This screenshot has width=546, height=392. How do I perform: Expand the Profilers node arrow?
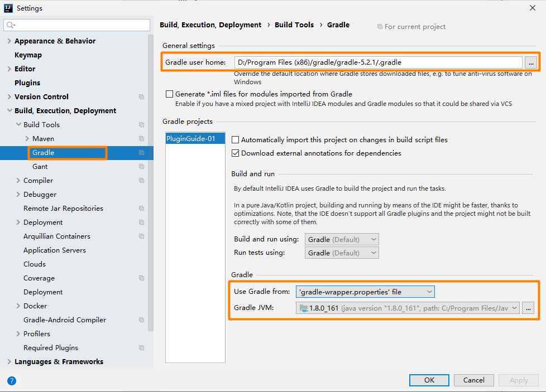pos(18,333)
